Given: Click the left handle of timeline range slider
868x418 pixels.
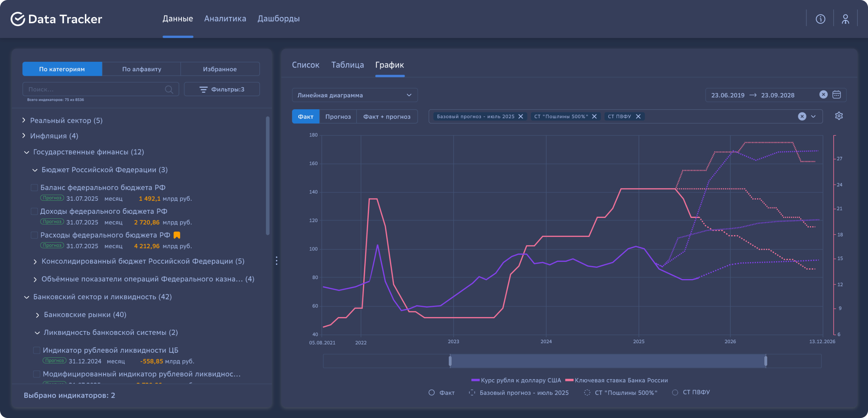Looking at the screenshot, I should (450, 361).
